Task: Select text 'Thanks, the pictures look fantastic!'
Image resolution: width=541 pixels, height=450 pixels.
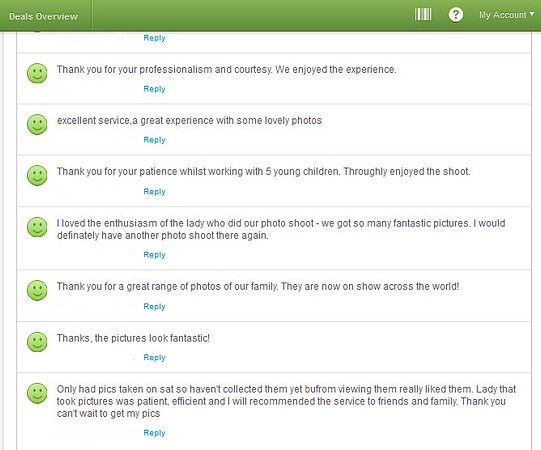Action: (133, 338)
